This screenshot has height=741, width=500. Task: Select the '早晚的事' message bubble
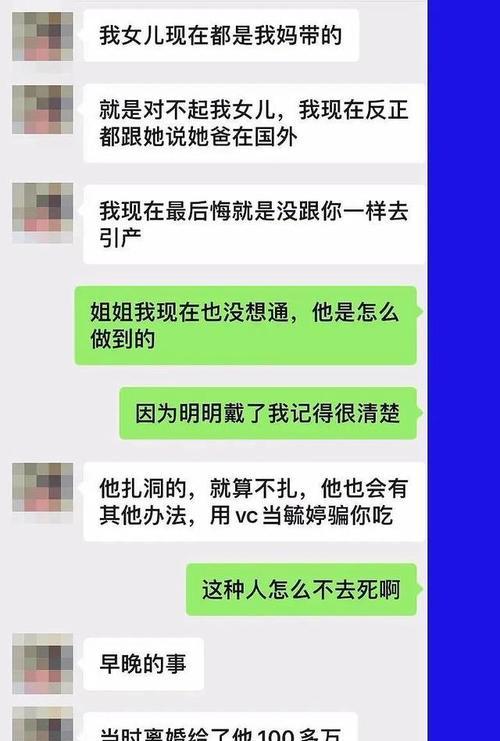click(144, 664)
